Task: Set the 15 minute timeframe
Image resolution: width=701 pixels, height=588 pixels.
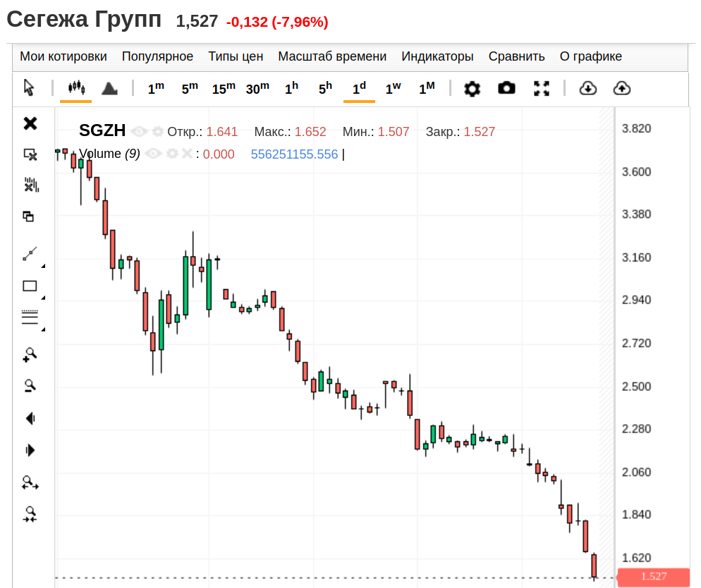Action: pos(224,88)
